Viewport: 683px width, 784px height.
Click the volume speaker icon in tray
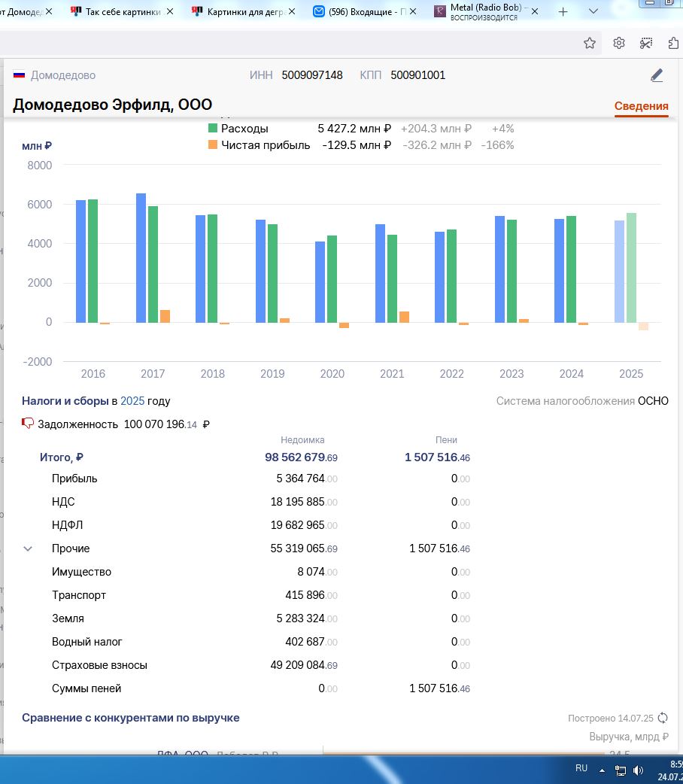pos(639,770)
